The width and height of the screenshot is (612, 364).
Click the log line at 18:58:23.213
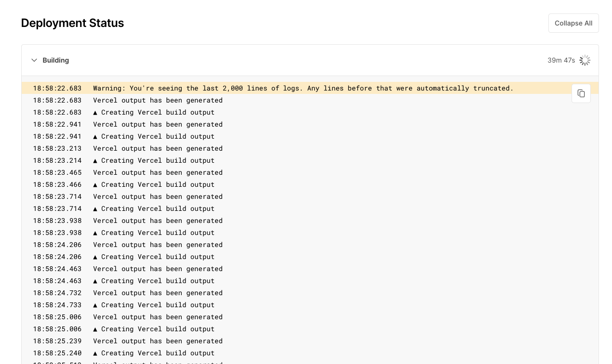[x=310, y=148]
